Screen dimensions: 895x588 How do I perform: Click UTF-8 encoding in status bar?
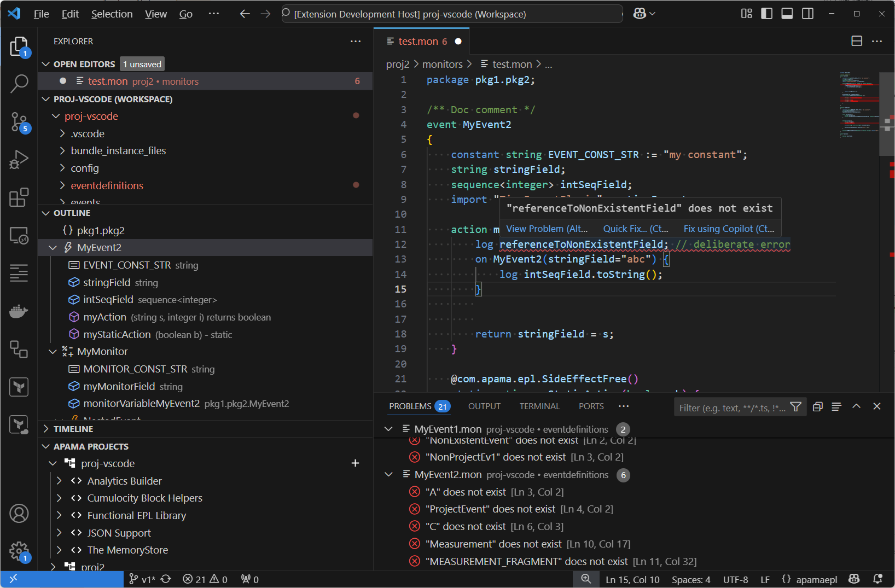[x=735, y=579]
